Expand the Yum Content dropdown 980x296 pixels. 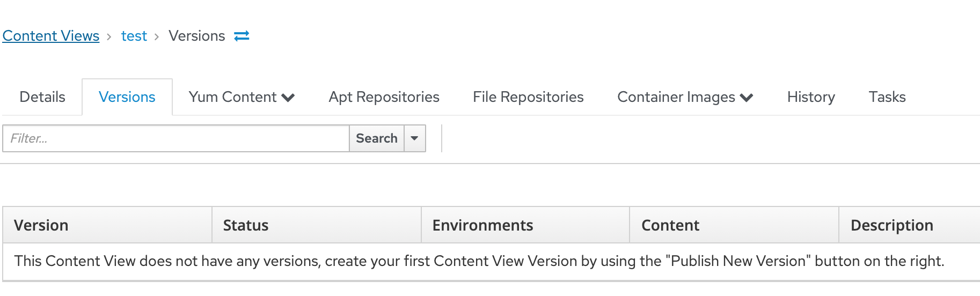[242, 97]
